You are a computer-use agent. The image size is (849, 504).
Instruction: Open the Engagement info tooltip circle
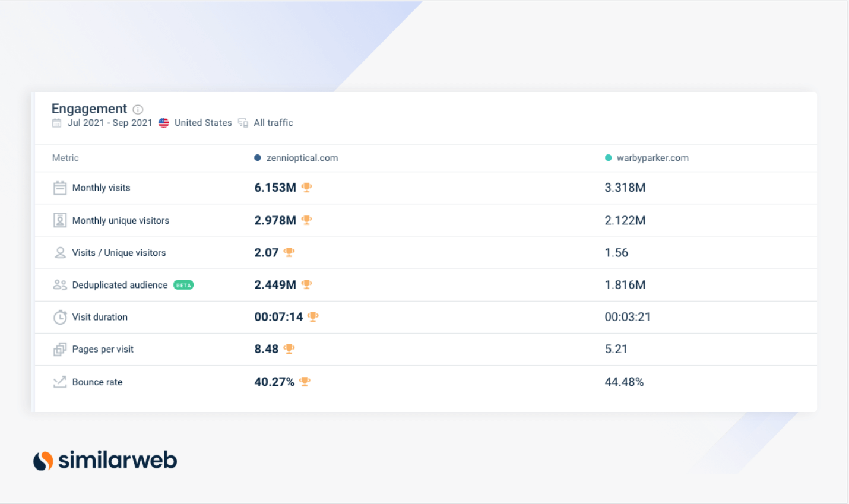pos(138,109)
